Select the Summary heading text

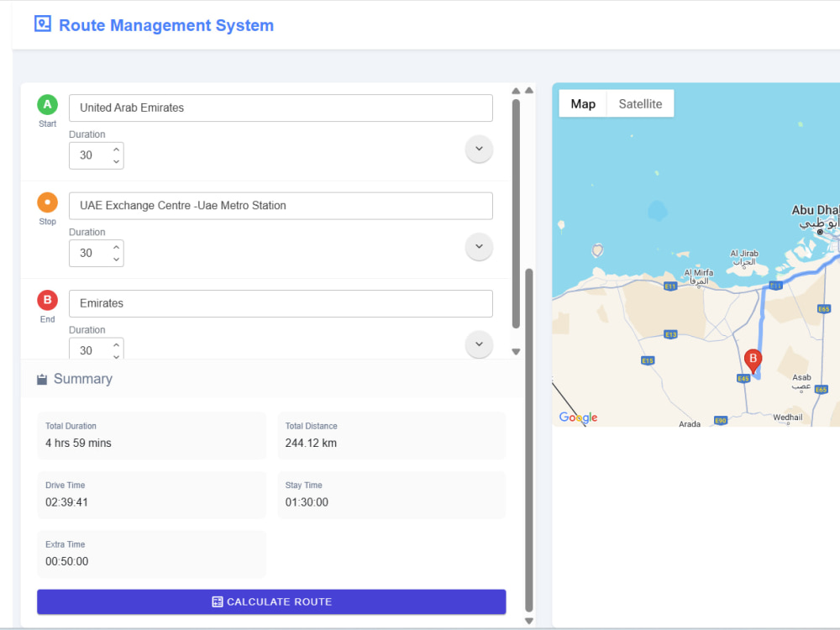[x=83, y=379]
